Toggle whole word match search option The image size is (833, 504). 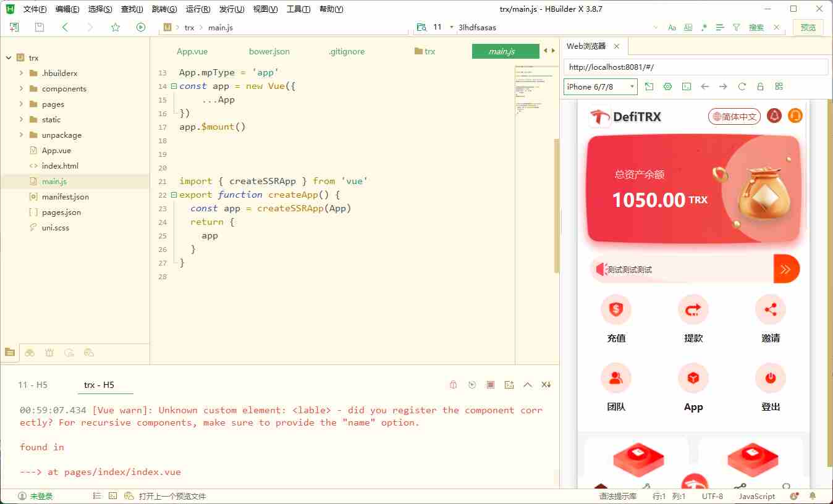tap(688, 28)
